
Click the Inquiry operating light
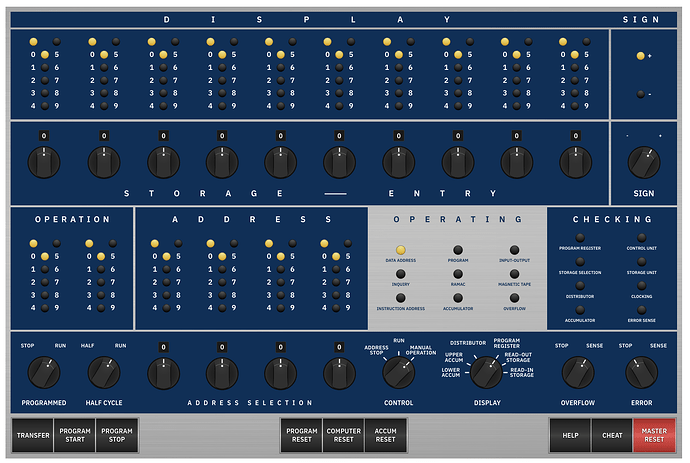tap(401, 274)
